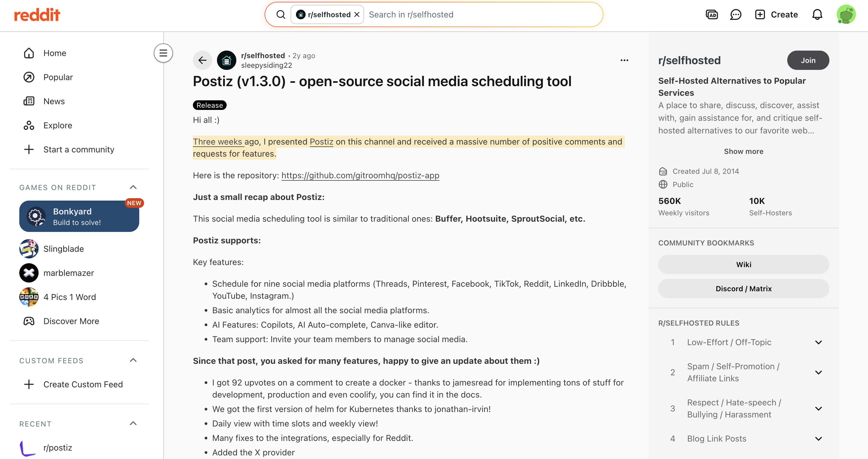Screen dimensions: 868x459
Task: Click Show more in community description
Action: [744, 151]
